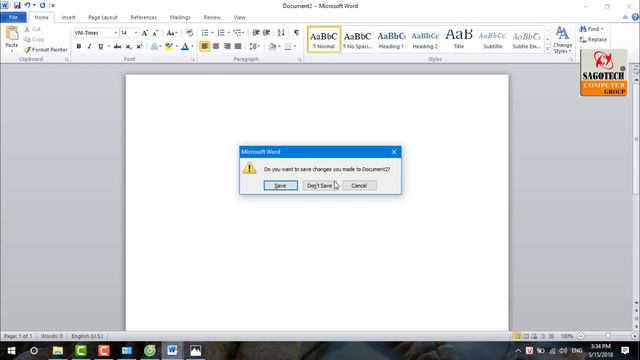This screenshot has width=640, height=360.
Task: Expand the Styles gallery More arrow
Action: [548, 49]
